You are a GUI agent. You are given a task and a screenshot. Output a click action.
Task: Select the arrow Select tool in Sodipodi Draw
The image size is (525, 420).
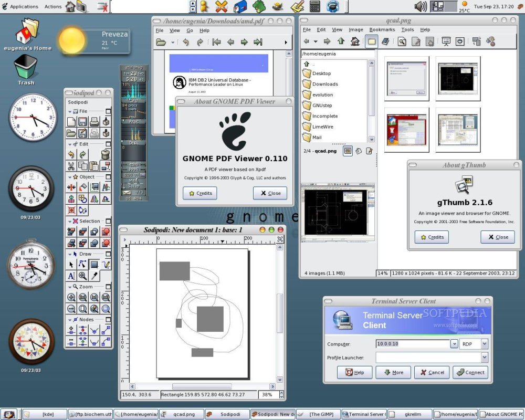click(x=71, y=265)
